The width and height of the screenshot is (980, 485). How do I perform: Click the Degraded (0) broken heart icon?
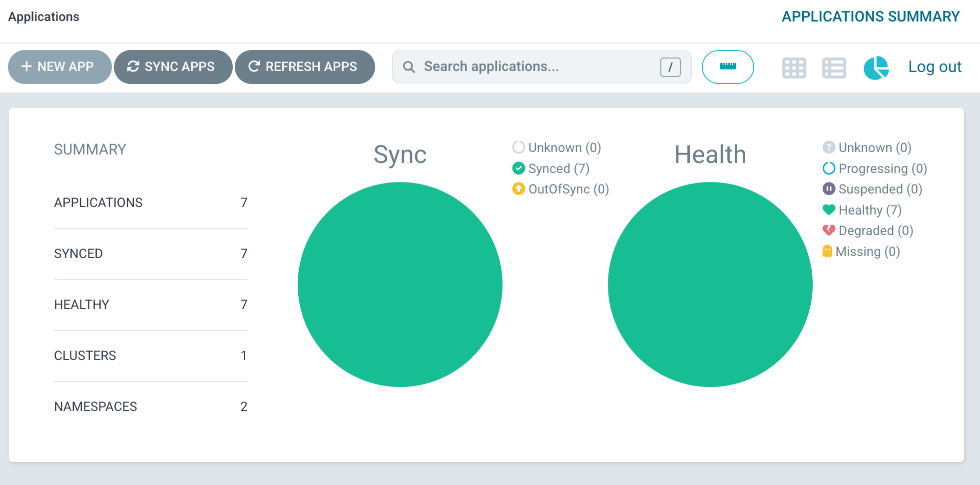[829, 230]
